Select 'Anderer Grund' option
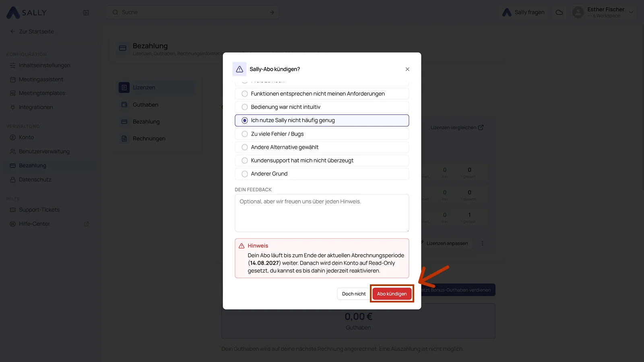The width and height of the screenshot is (644, 362). point(322,174)
